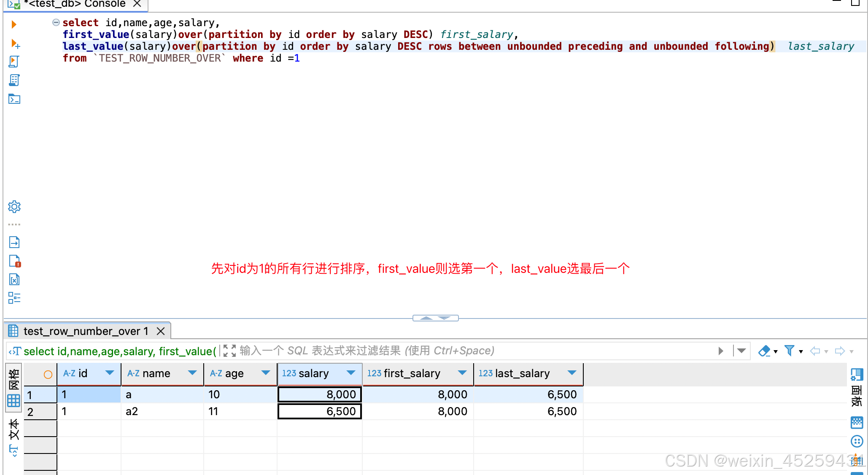Select the 6,500 salary cell in row 2
The height and width of the screenshot is (475, 868).
[320, 411]
